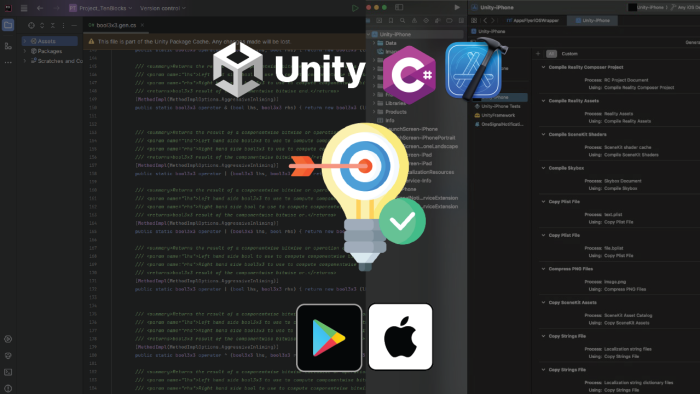Open the Structure tool window icon in Rider
This screenshot has width=700, height=394.
pos(8,46)
